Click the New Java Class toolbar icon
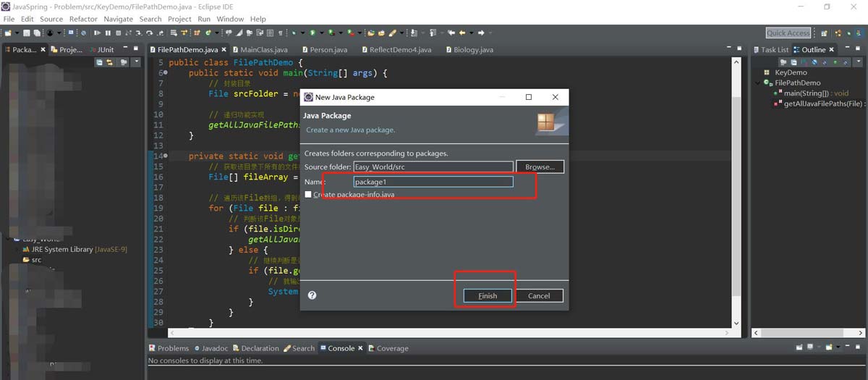Screen dimensions: 868x380 208,33
